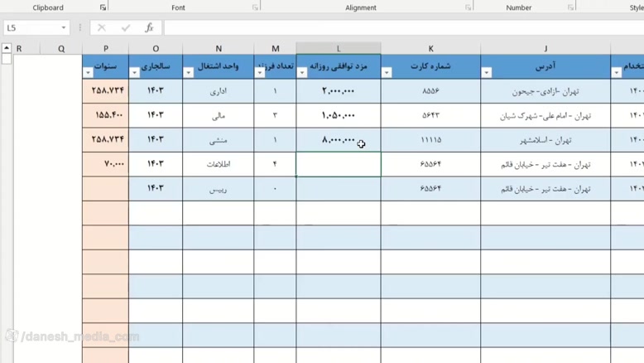The image size is (644, 363).
Task: Click the شماره کارت header cell
Action: tap(430, 66)
